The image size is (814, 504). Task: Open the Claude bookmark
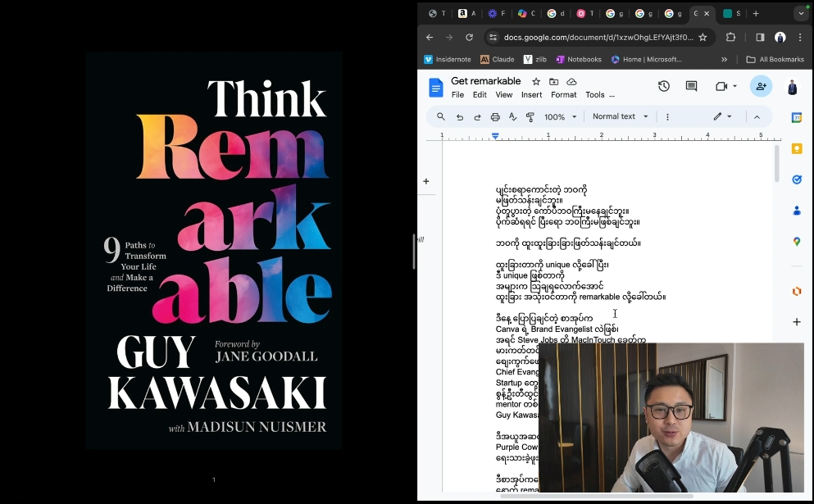[x=498, y=60]
